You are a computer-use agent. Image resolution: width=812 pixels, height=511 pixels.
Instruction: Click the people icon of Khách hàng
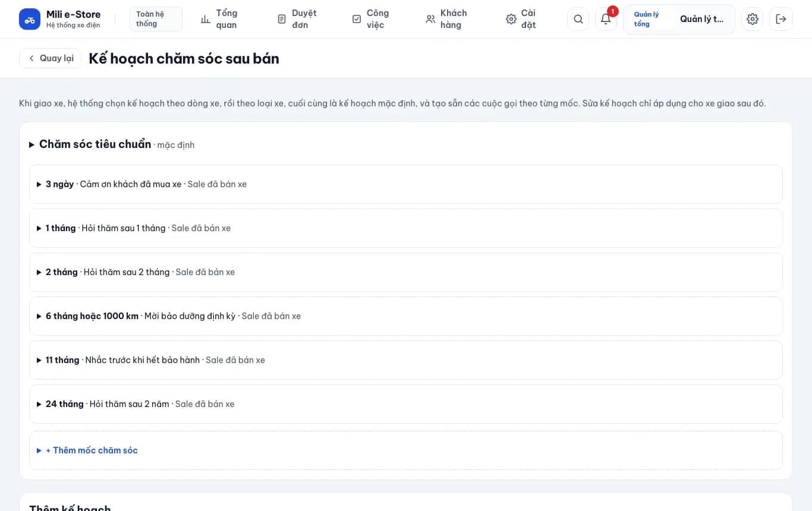430,19
